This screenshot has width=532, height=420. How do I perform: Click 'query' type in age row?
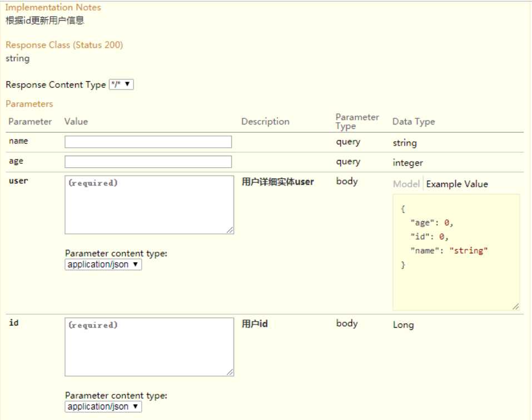click(x=348, y=162)
